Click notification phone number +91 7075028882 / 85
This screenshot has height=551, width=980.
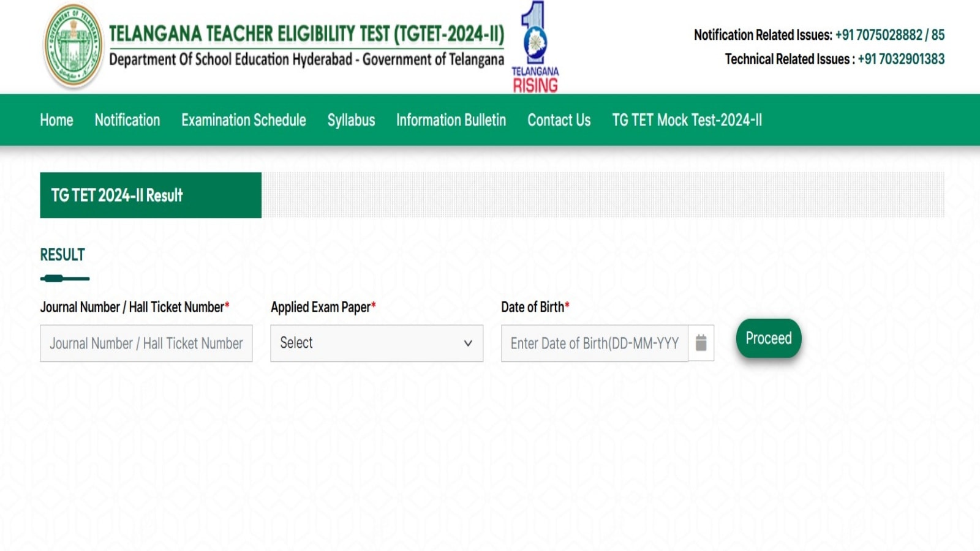[890, 35]
